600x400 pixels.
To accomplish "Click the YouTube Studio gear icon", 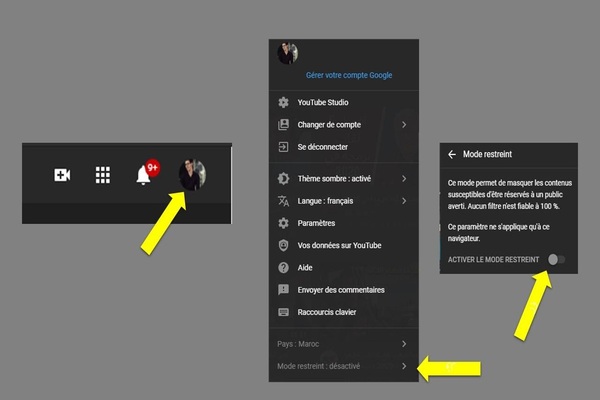I will pos(283,103).
